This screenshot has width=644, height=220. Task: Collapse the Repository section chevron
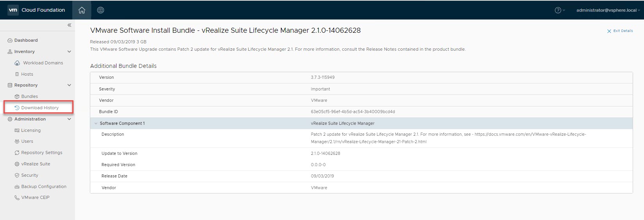click(69, 85)
